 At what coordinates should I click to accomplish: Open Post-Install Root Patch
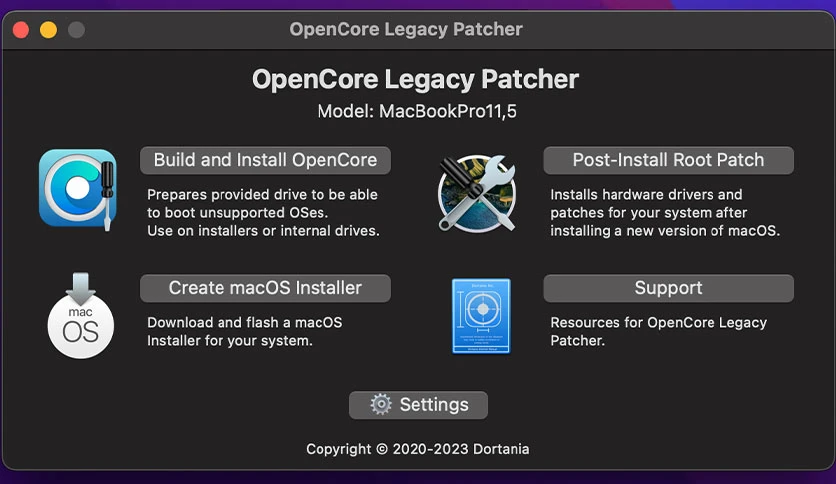tap(668, 160)
